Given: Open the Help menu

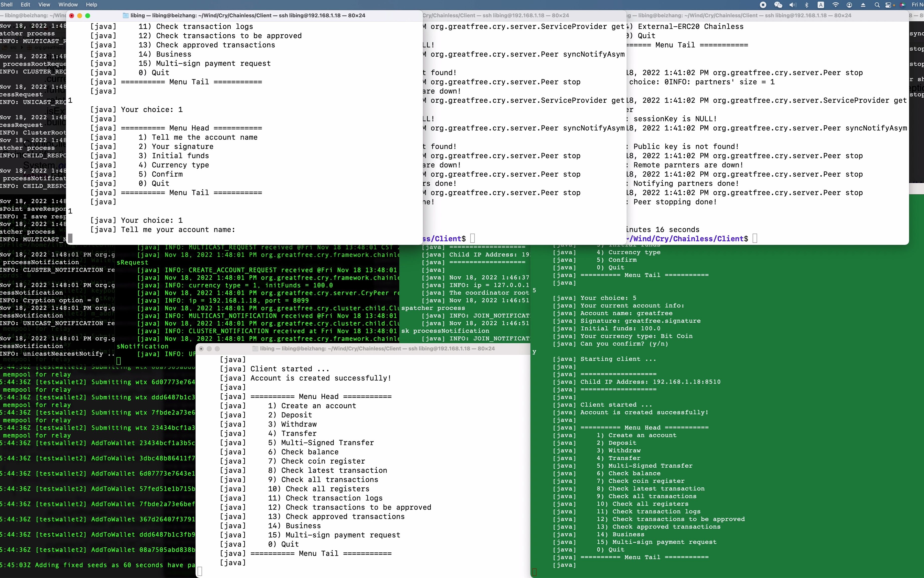Looking at the screenshot, I should (91, 5).
